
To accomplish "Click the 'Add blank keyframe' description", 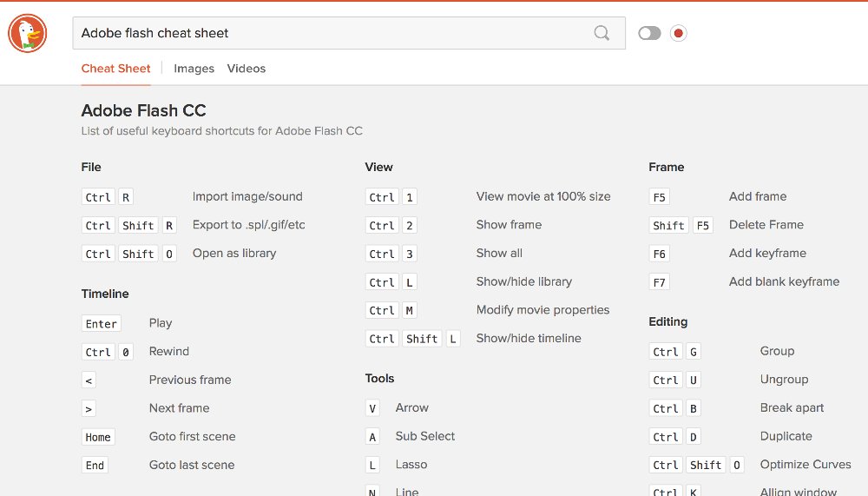I will 784,281.
